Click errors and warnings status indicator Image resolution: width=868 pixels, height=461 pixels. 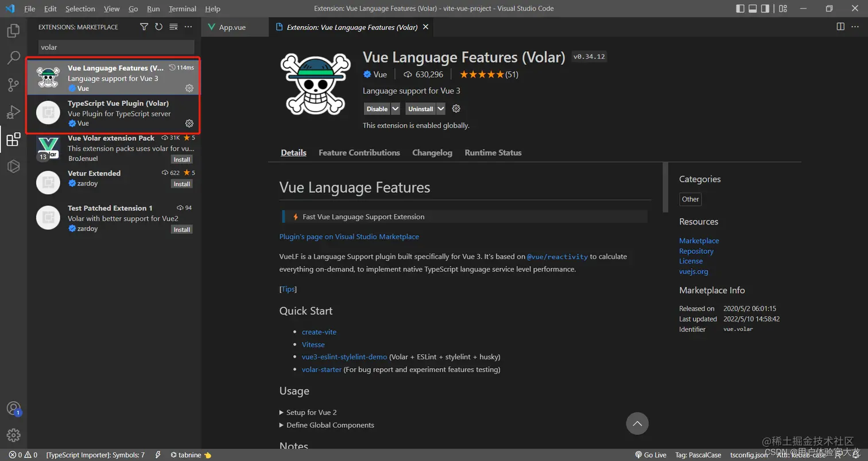coord(23,455)
